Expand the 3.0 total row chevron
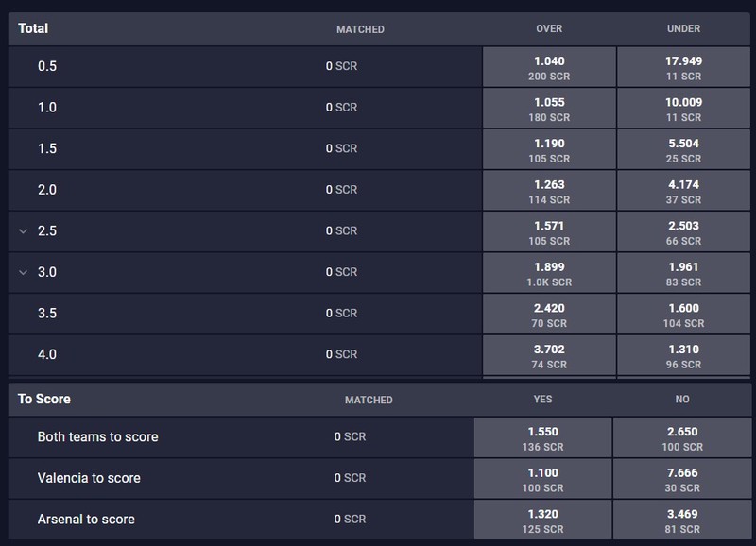 pos(23,272)
